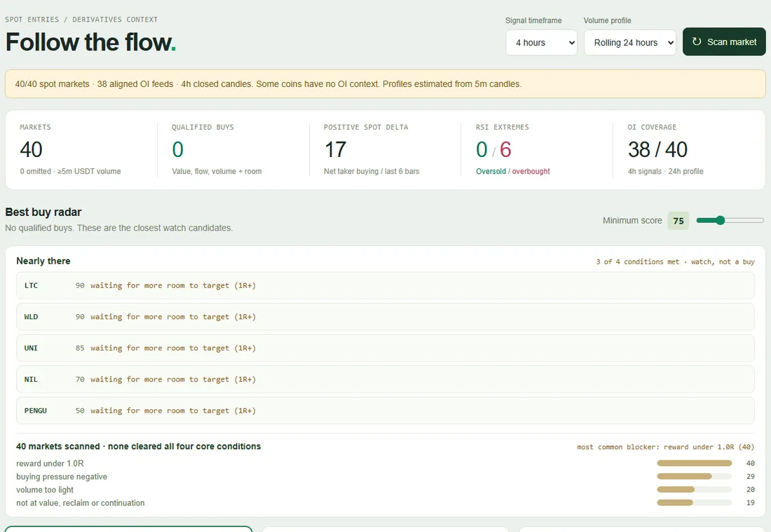Image resolution: width=771 pixels, height=532 pixels.
Task: Click the Nearly there heading
Action: pos(43,261)
